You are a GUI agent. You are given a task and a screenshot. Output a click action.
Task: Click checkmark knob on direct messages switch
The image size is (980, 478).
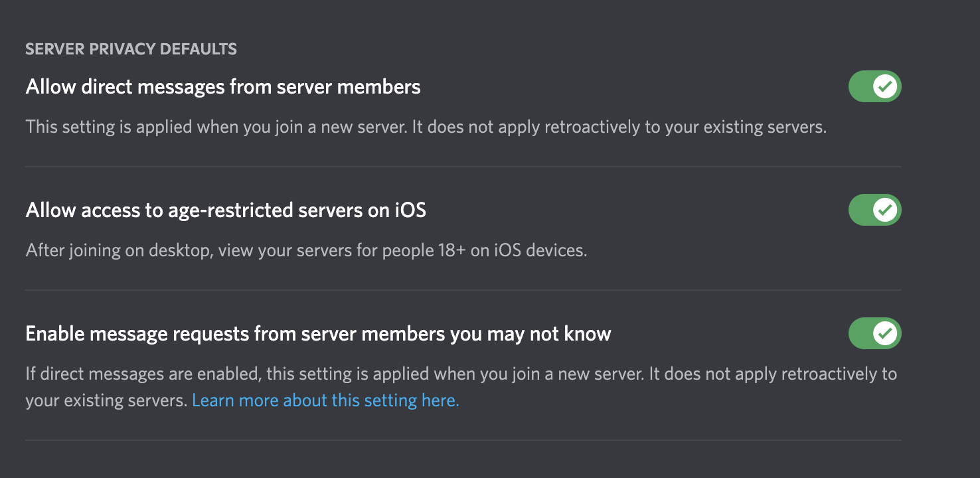point(885,86)
